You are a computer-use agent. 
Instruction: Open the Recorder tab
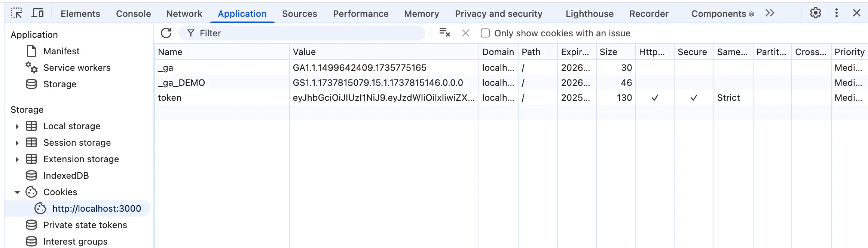point(649,14)
